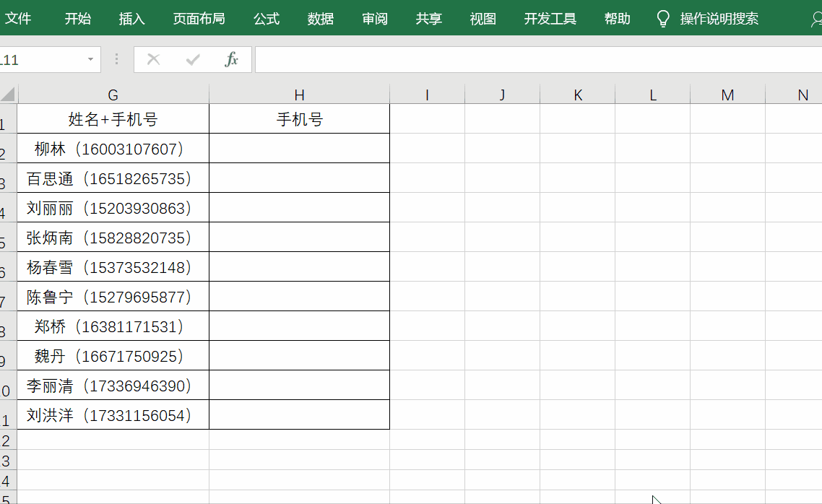Select cell 陈鲁宁（15279695877）
The image size is (822, 504).
(113, 297)
